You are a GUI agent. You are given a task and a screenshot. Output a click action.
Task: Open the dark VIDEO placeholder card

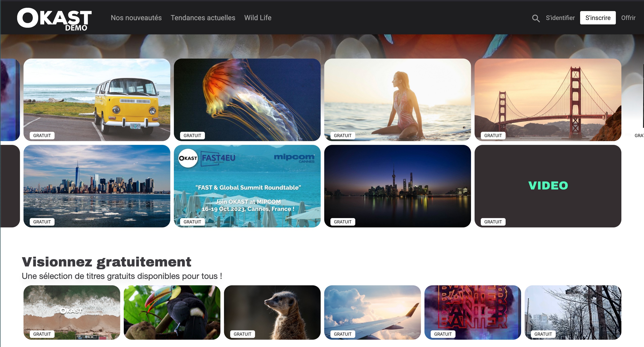548,186
